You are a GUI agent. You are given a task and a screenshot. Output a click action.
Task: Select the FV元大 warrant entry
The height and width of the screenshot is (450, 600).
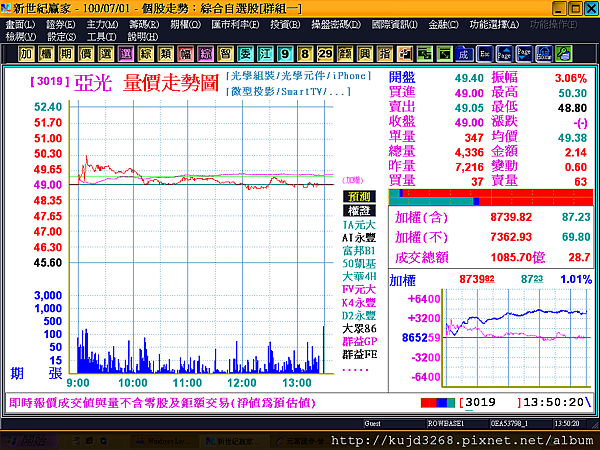359,289
